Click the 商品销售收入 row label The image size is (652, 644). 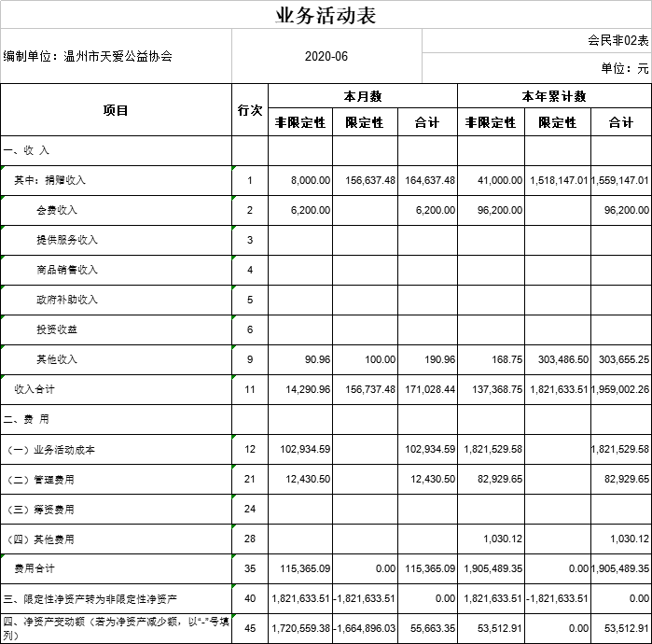(x=67, y=270)
